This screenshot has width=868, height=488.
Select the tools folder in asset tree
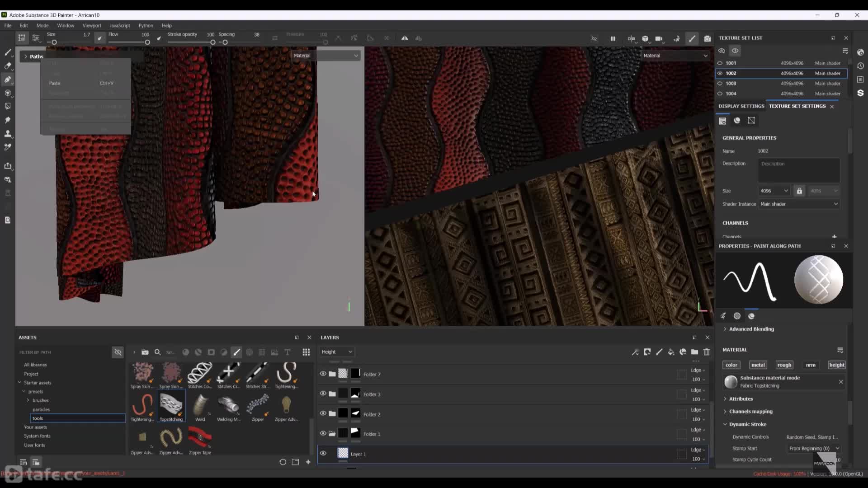pyautogui.click(x=78, y=418)
